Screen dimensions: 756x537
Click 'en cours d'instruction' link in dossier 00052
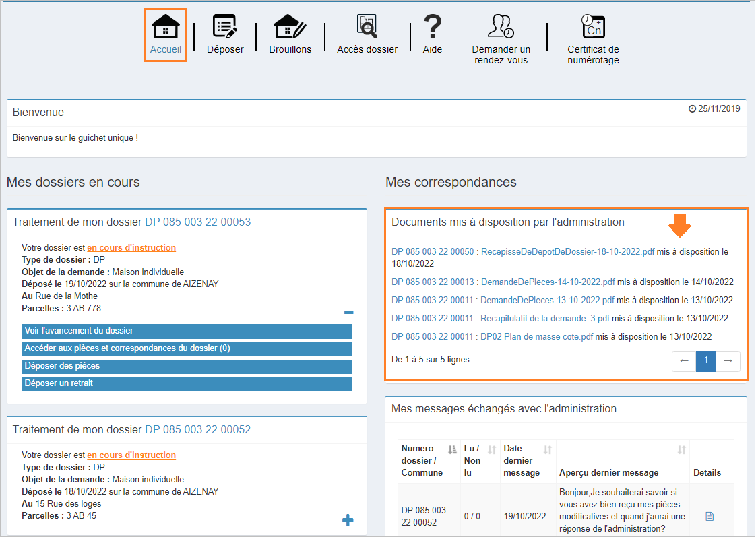coord(131,455)
